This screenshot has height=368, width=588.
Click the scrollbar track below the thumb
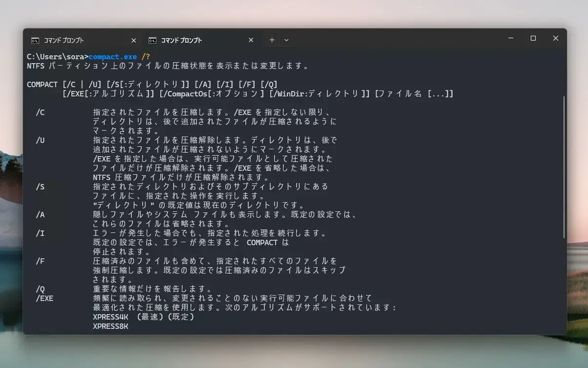pos(564,284)
